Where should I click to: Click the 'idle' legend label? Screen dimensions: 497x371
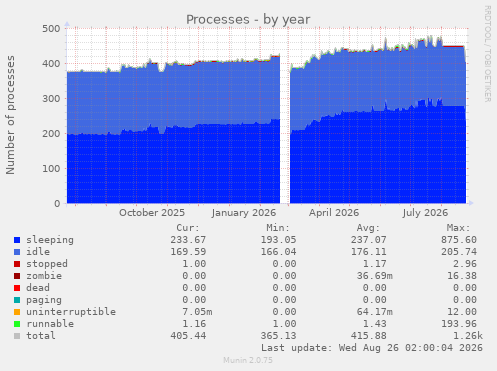(x=38, y=252)
